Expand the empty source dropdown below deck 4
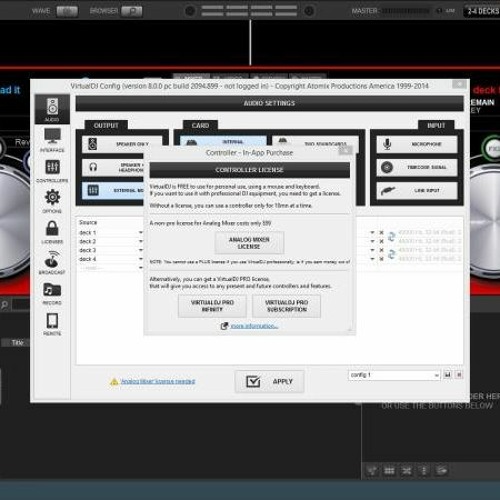500x500 pixels. tap(140, 268)
